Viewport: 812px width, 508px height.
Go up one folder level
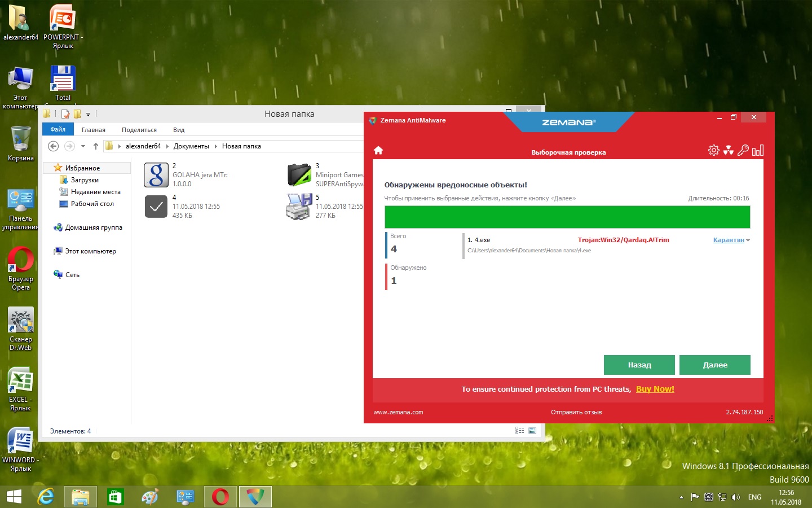(x=96, y=146)
